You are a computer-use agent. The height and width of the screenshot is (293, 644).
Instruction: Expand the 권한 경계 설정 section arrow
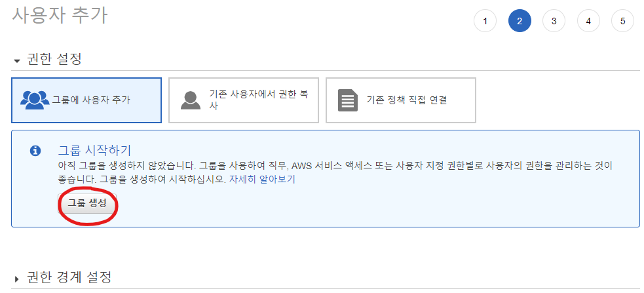(x=17, y=279)
